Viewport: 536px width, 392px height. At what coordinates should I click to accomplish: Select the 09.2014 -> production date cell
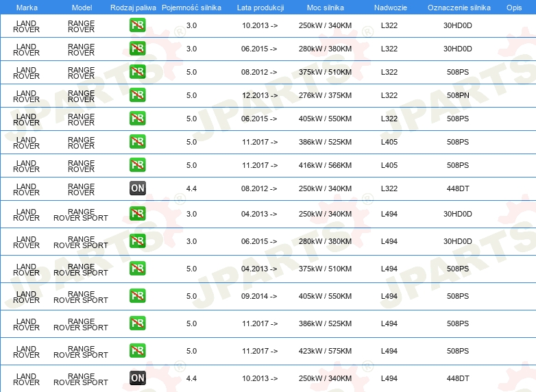[x=259, y=296]
